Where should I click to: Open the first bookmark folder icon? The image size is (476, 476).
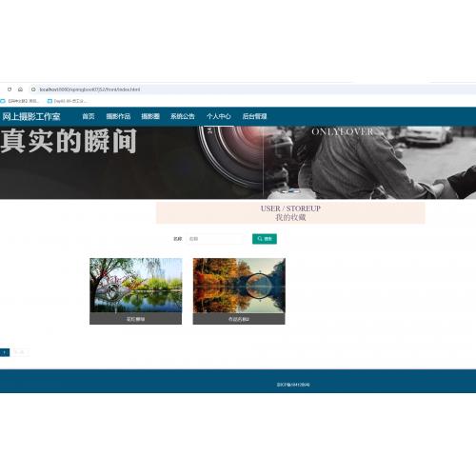pos(3,101)
